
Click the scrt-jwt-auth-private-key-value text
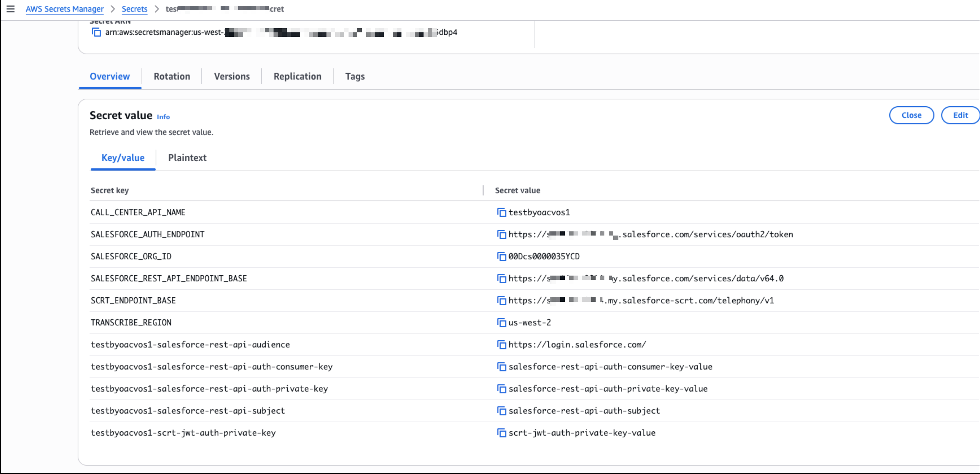pyautogui.click(x=582, y=433)
